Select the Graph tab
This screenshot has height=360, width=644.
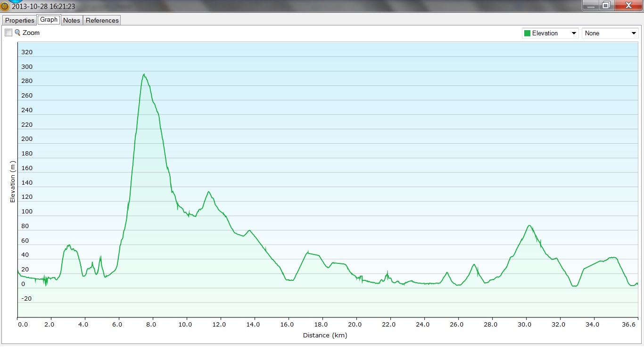(x=49, y=20)
